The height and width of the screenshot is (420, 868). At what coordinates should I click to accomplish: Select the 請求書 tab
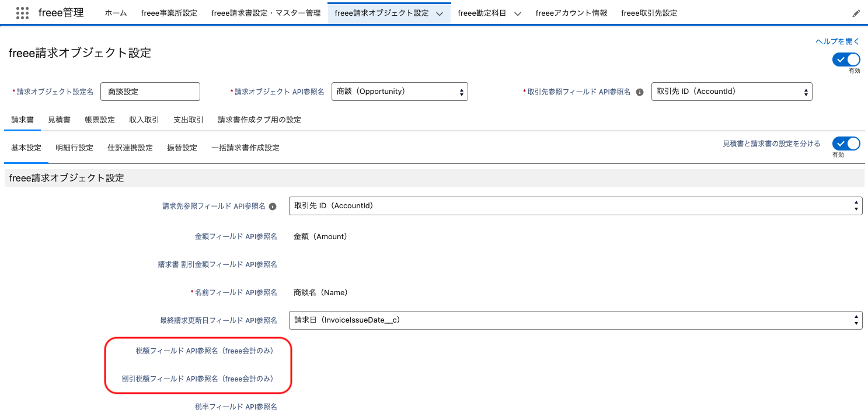click(23, 120)
